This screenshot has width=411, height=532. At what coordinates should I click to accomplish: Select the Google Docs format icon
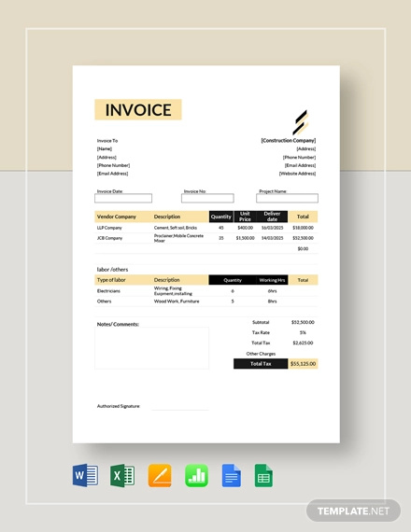(x=232, y=476)
